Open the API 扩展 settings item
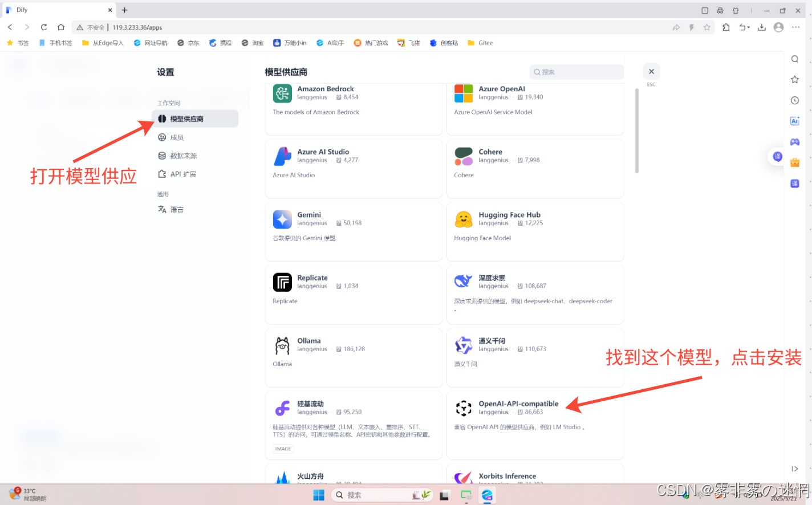The width and height of the screenshot is (812, 505). [177, 174]
